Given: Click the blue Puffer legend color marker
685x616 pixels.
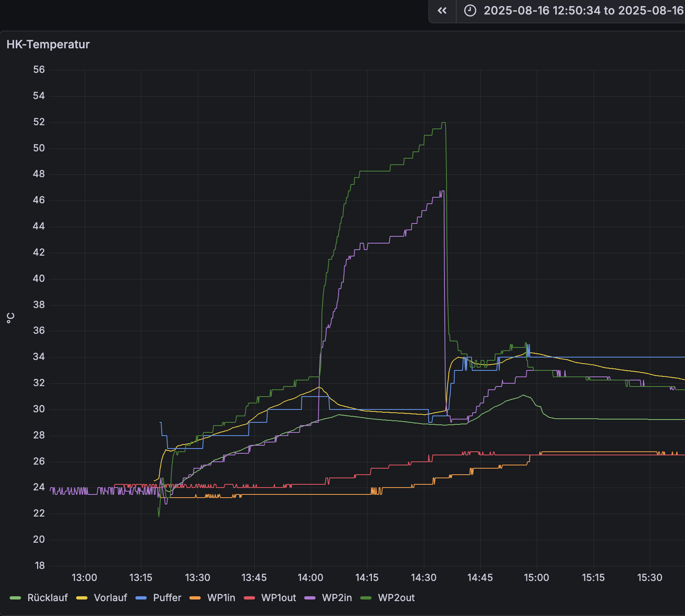Looking at the screenshot, I should coord(141,598).
